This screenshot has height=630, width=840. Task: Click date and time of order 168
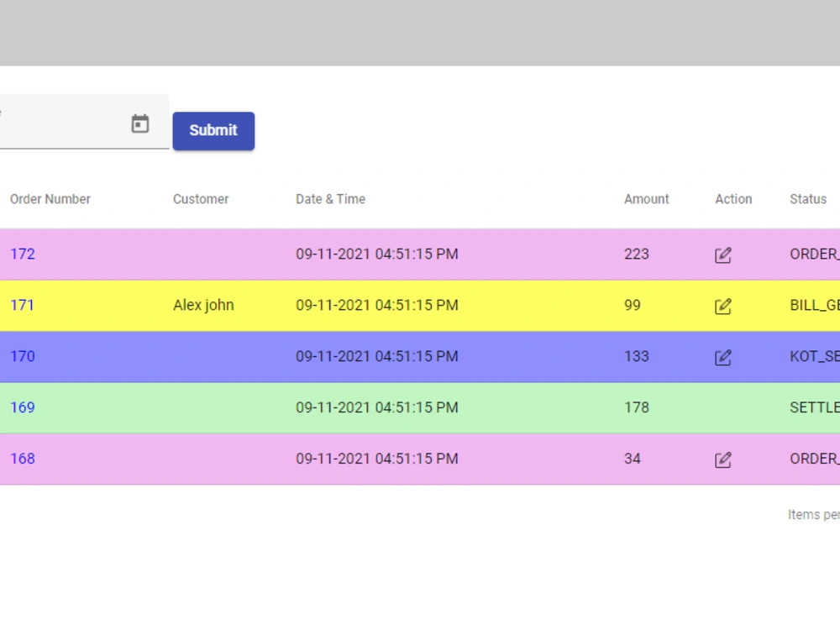coord(377,459)
